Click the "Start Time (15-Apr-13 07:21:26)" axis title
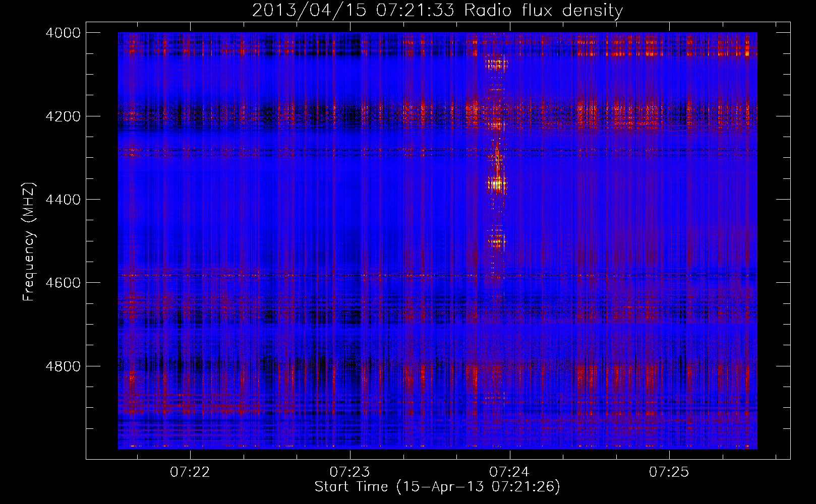Image resolution: width=816 pixels, height=504 pixels. point(437,487)
